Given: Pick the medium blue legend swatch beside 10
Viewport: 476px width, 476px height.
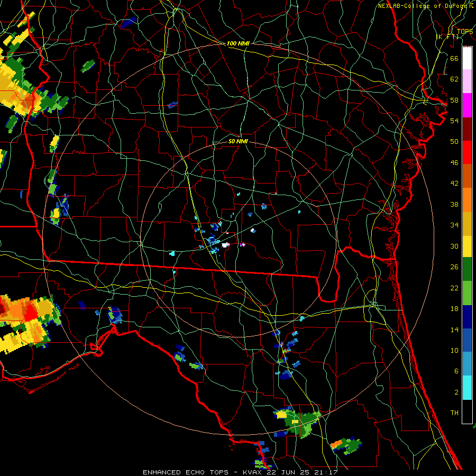Looking at the screenshot, I should tap(467, 340).
